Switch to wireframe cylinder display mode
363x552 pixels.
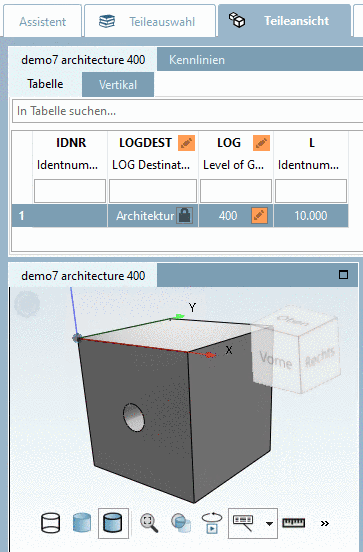(50, 523)
